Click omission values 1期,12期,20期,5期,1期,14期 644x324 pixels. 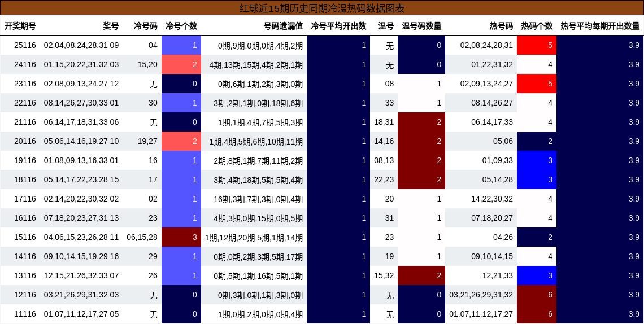pyautogui.click(x=254, y=238)
